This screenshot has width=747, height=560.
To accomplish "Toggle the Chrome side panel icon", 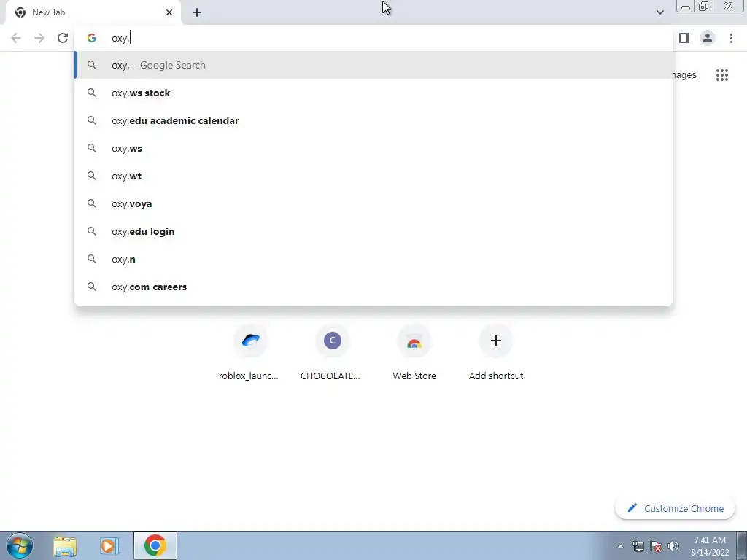I will tap(684, 38).
